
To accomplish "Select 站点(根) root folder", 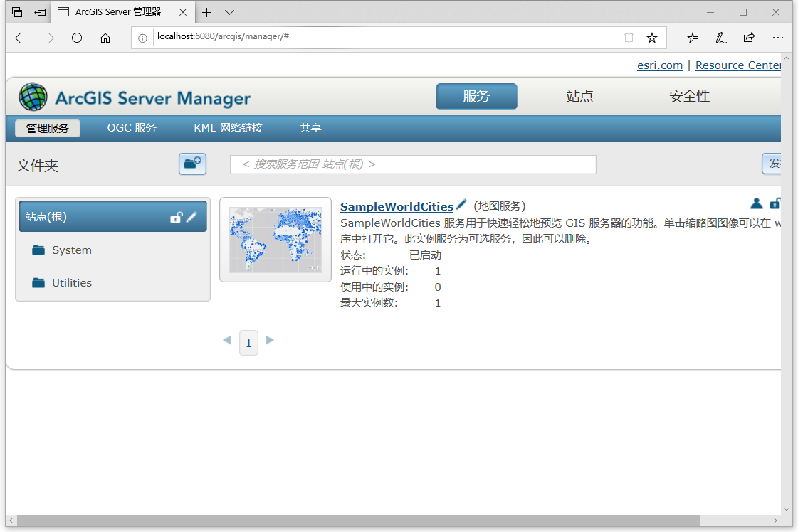I will (x=112, y=216).
